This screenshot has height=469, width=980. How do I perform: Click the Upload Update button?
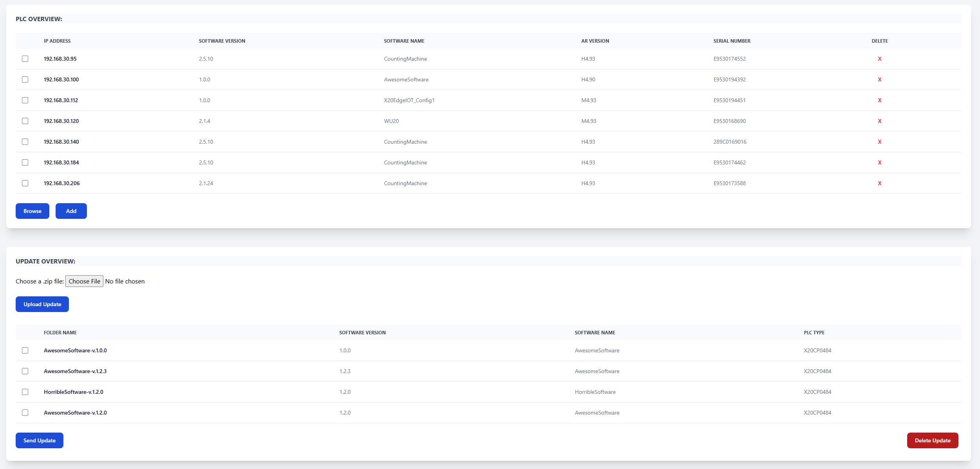pos(42,304)
